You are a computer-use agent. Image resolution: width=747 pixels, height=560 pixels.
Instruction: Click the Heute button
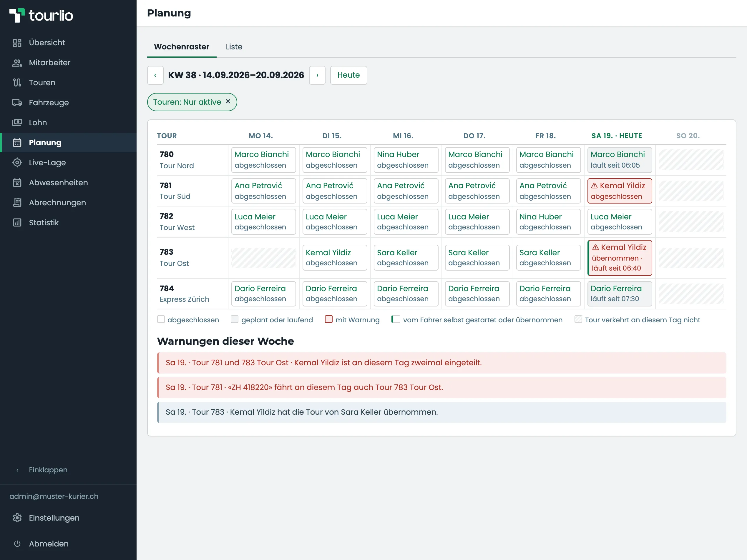[348, 75]
